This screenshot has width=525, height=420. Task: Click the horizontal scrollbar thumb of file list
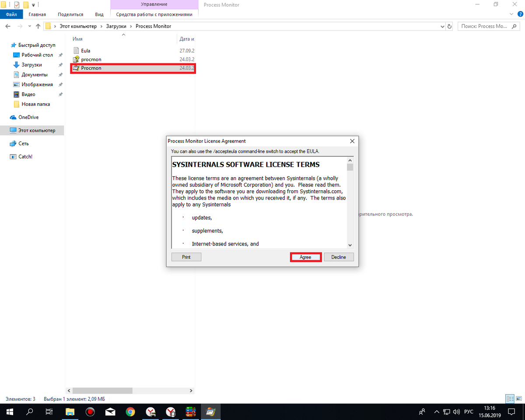(102, 390)
